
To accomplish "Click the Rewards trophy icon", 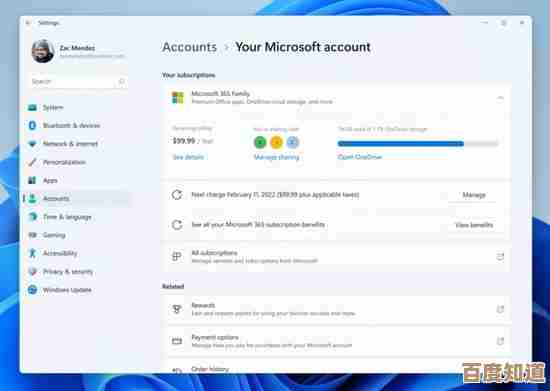I will 177,309.
